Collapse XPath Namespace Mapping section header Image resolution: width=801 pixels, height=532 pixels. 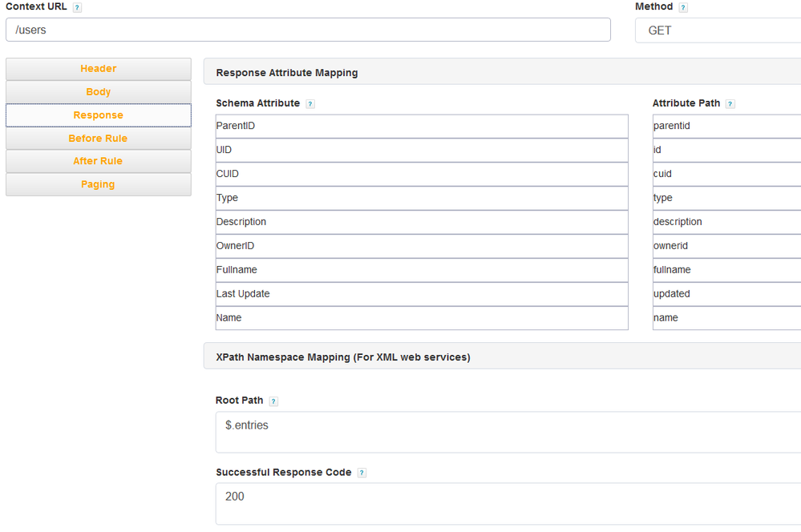tap(502, 357)
